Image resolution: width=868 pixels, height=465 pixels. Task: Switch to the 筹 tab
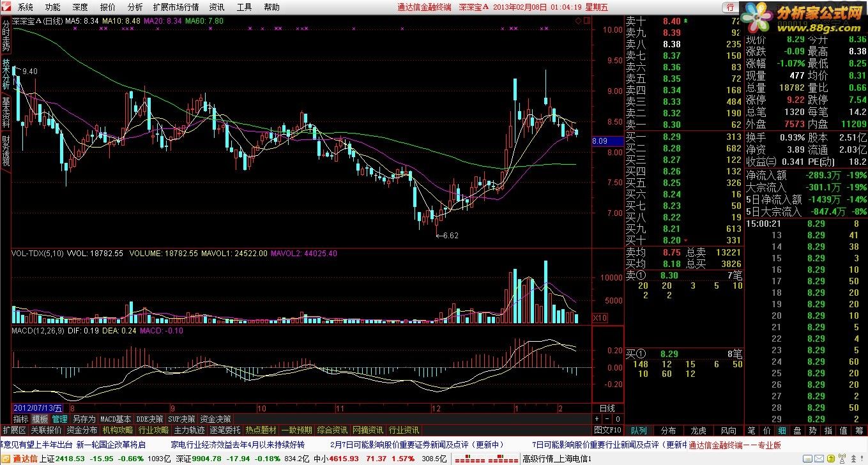click(x=858, y=431)
